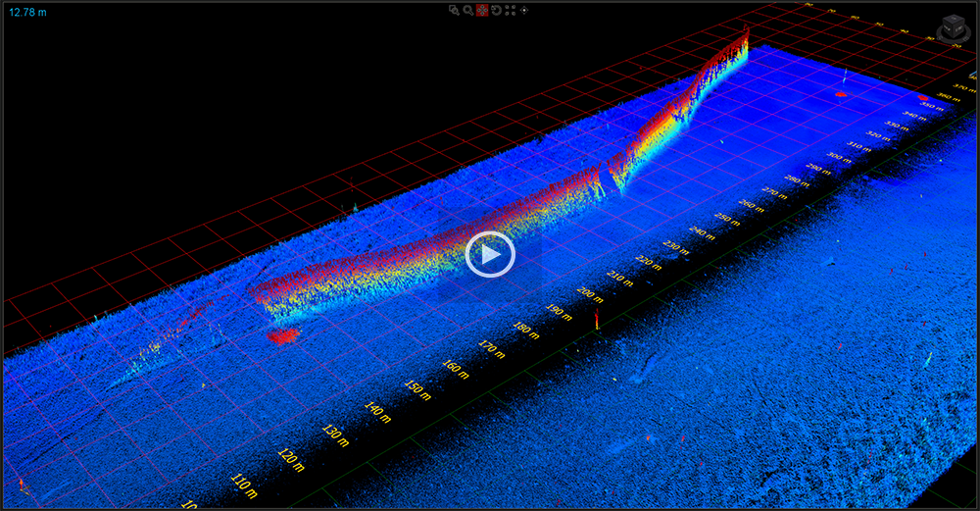The image size is (980, 511).
Task: Select the red cone marker at top right
Action: click(x=841, y=93)
